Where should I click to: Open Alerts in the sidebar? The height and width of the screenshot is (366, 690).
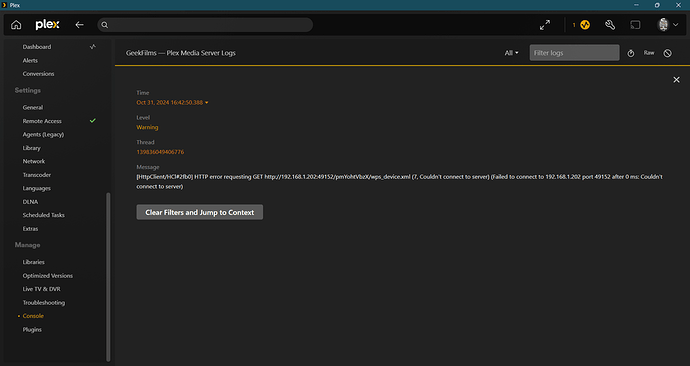(x=30, y=60)
